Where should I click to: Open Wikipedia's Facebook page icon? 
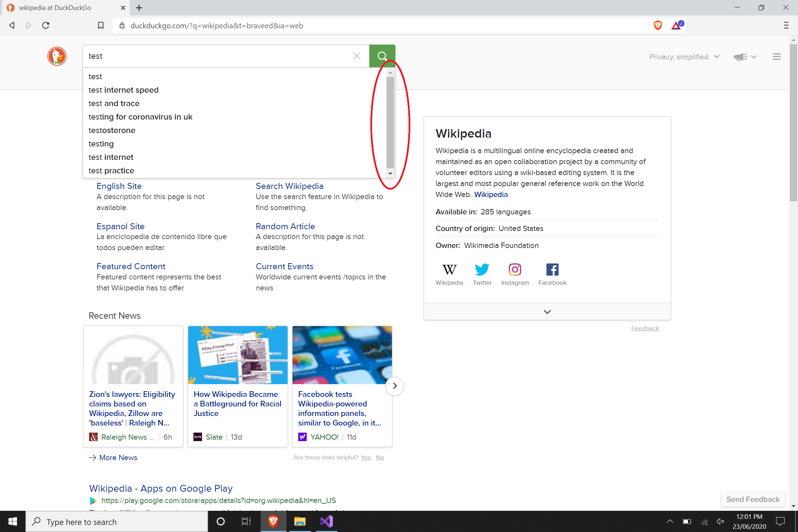[x=552, y=269]
